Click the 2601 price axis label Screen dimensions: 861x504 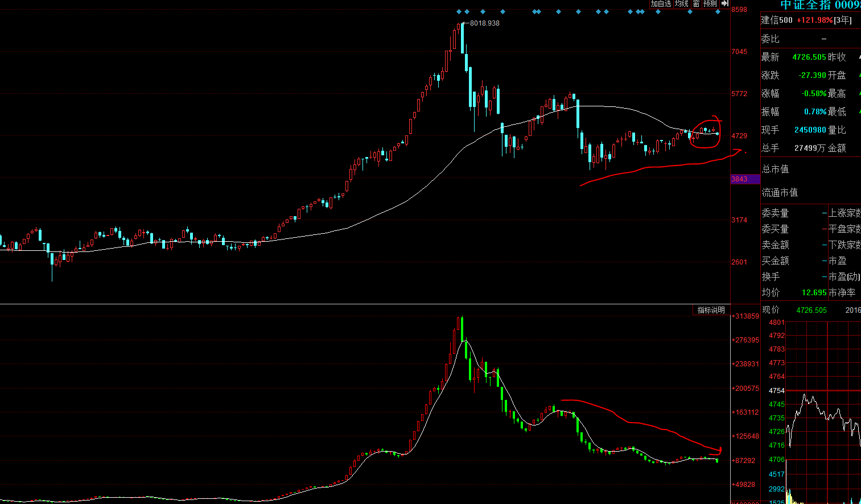tap(739, 262)
